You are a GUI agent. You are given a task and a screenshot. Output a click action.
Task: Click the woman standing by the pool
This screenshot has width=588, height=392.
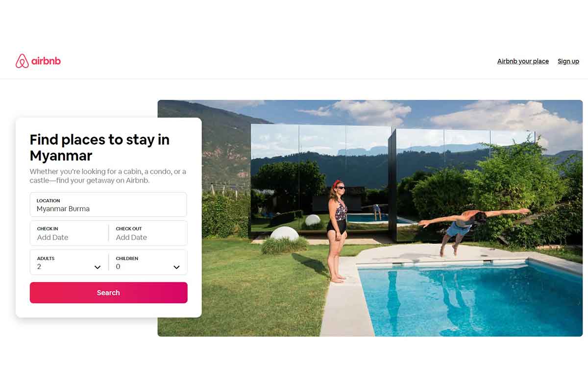pyautogui.click(x=337, y=231)
